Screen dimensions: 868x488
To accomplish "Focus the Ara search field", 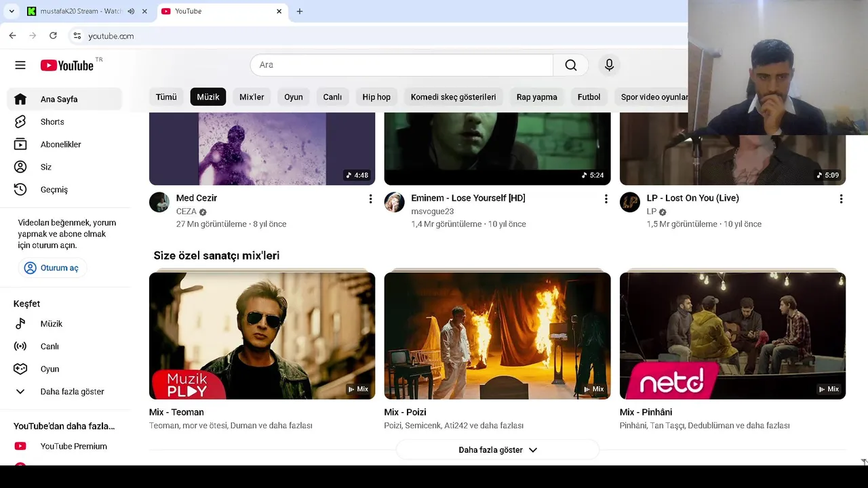I will pos(401,65).
